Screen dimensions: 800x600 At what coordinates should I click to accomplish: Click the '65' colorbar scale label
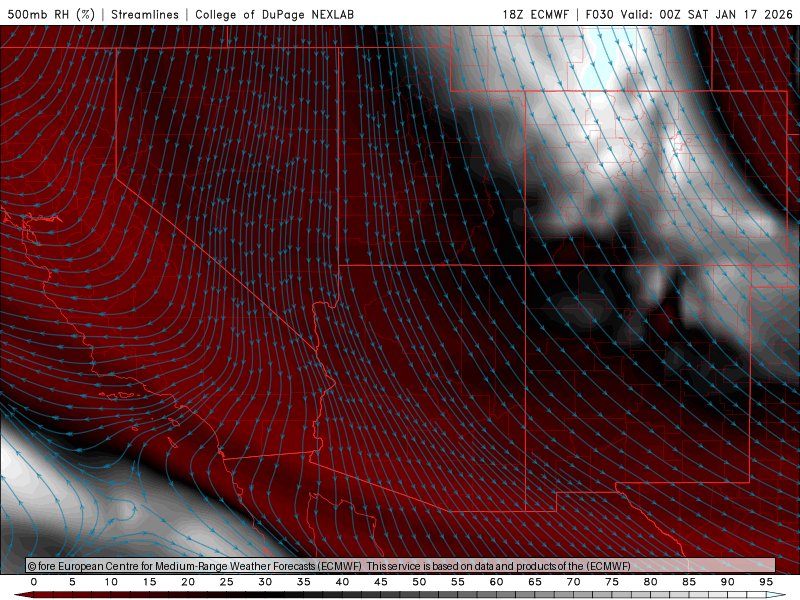[535, 582]
